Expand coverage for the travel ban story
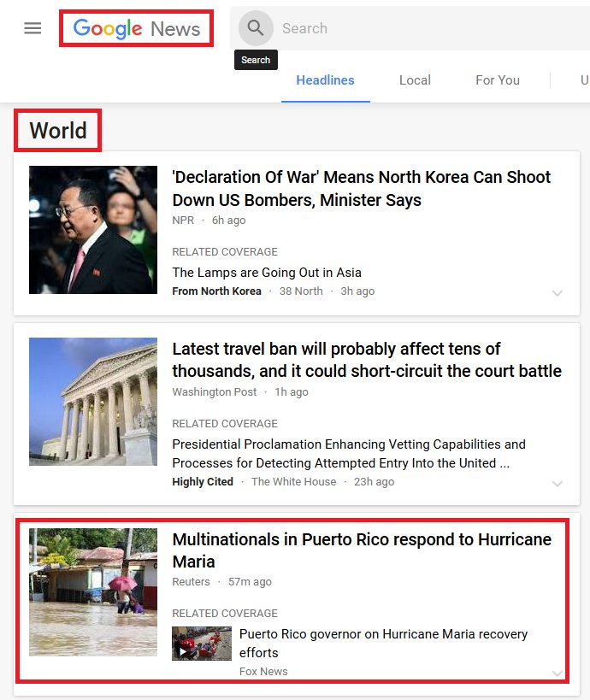 click(x=557, y=484)
